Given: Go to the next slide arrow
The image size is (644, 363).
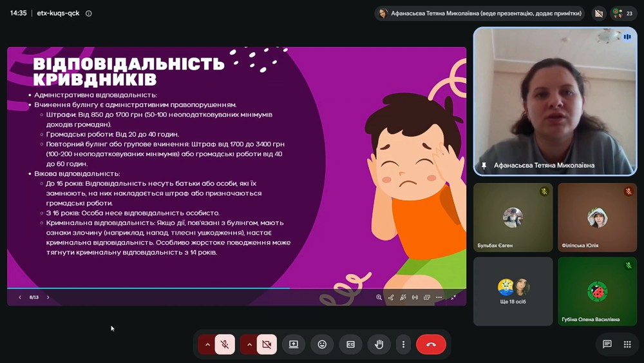Looking at the screenshot, I should [x=48, y=297].
